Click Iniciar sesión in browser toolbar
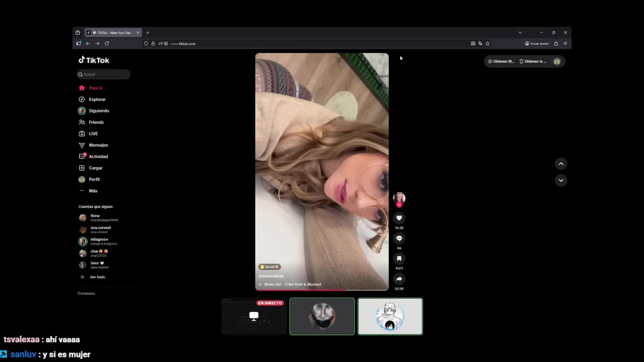This screenshot has height=362, width=644. tap(537, 44)
